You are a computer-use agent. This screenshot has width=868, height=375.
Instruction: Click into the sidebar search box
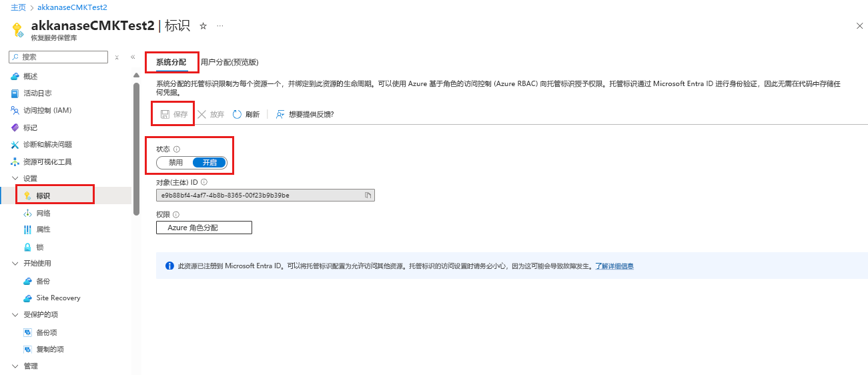(x=58, y=57)
